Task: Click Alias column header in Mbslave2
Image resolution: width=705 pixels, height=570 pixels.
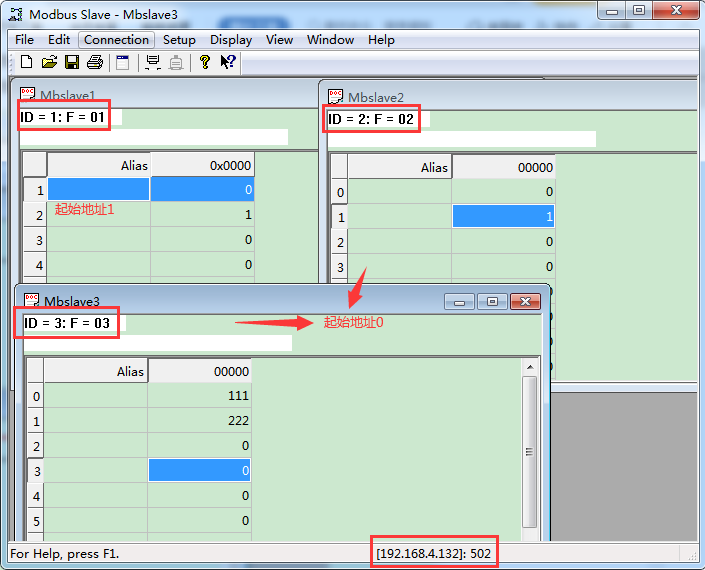Action: tap(400, 167)
